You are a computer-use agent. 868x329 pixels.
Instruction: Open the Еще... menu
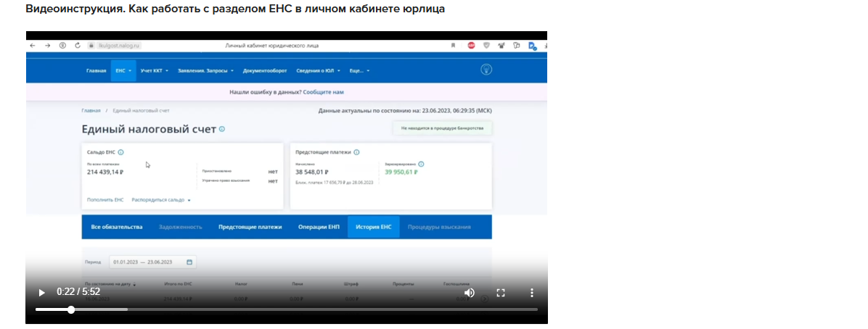(x=359, y=70)
